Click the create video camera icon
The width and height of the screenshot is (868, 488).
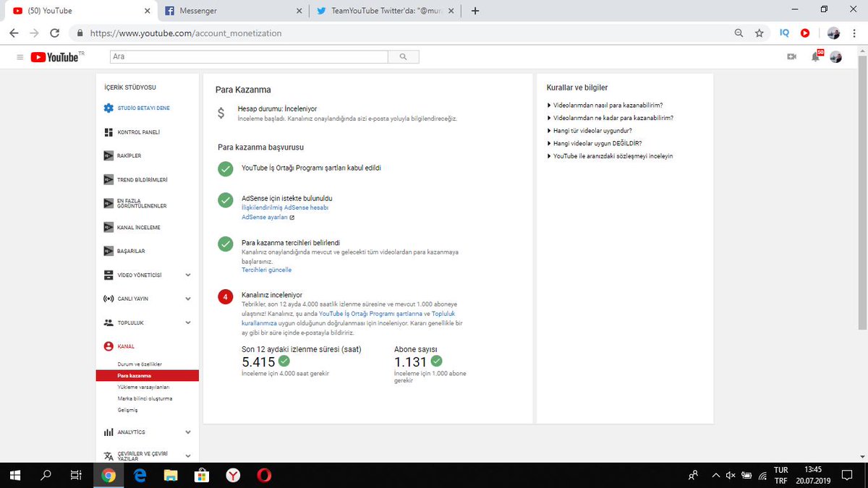tap(791, 57)
